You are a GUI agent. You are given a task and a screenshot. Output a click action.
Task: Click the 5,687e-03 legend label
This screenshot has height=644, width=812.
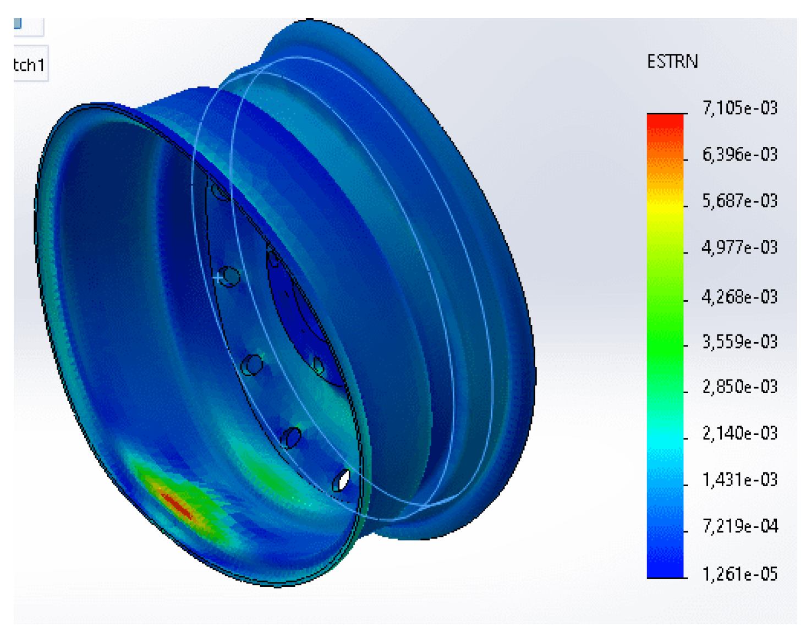(739, 201)
